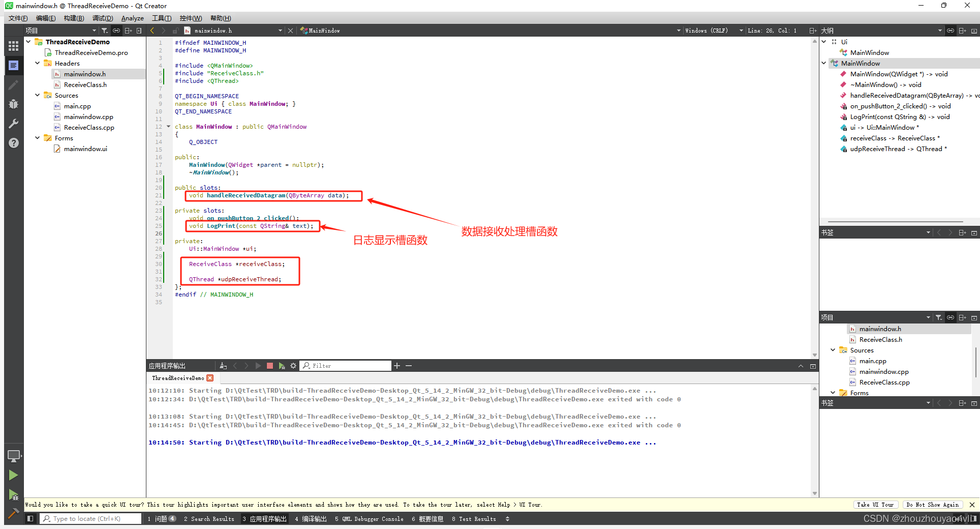Run the project with the green Run icon

(x=14, y=475)
